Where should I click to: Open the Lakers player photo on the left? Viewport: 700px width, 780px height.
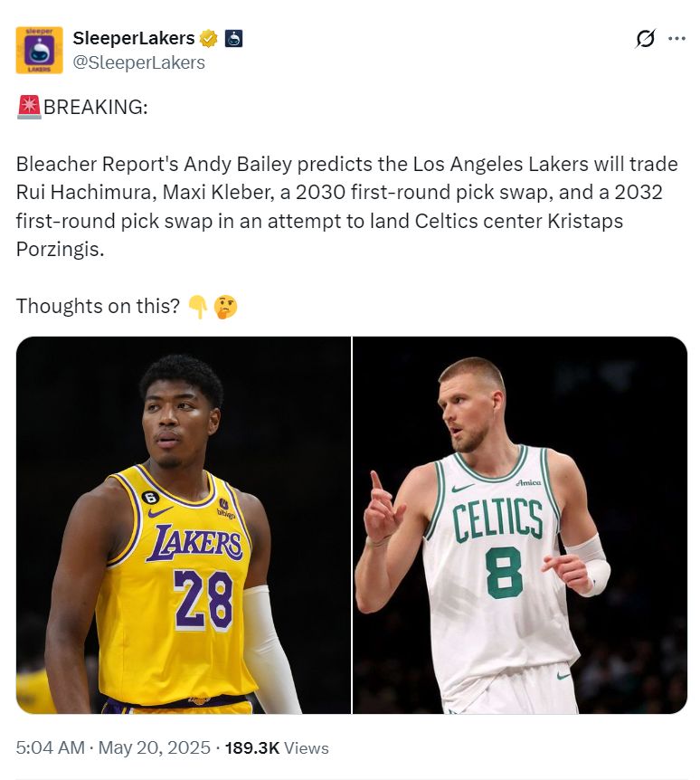(183, 525)
